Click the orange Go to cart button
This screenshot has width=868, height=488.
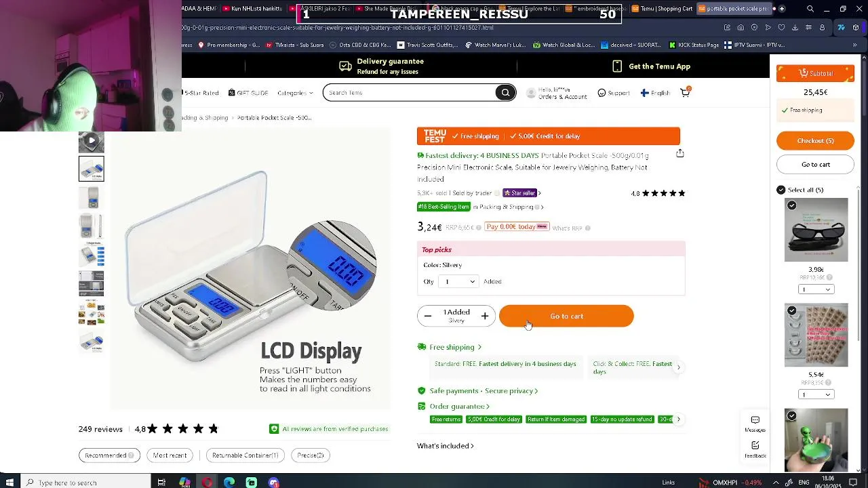click(x=566, y=316)
